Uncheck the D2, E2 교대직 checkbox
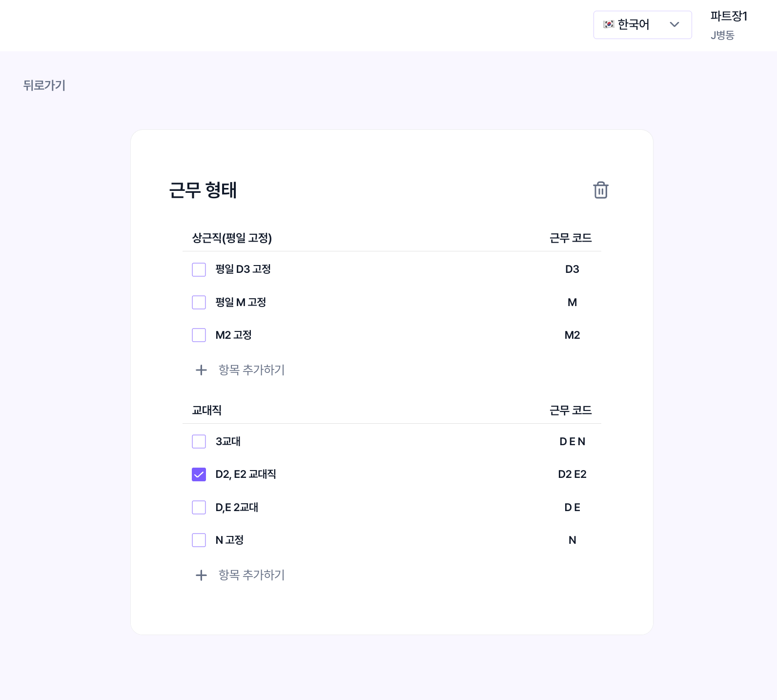777x700 pixels. pos(199,474)
